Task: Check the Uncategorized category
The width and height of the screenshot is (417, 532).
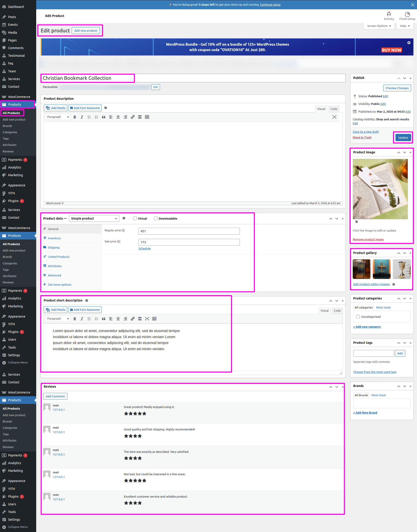Action: tap(358, 317)
